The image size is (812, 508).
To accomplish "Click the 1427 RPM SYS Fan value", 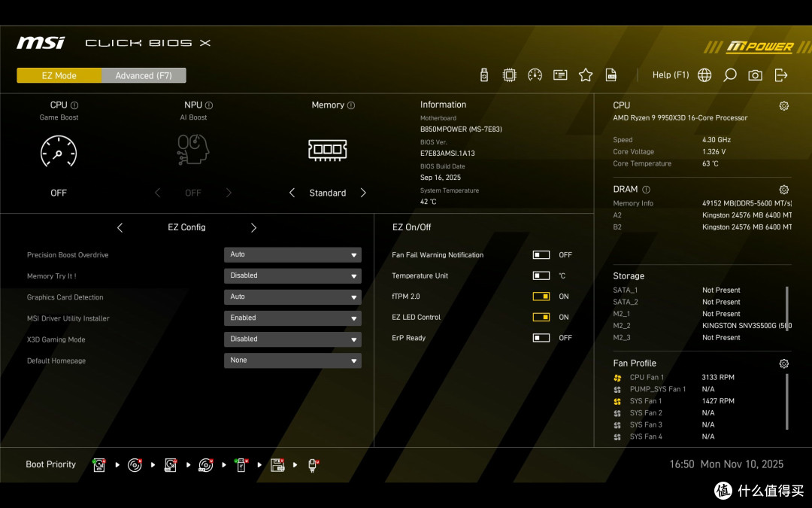I will pyautogui.click(x=718, y=401).
